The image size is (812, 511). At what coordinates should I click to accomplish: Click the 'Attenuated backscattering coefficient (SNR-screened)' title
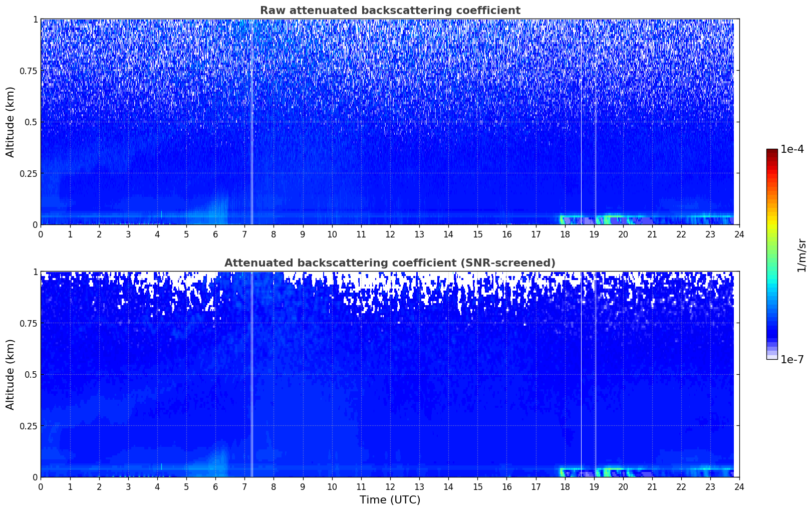(x=390, y=263)
